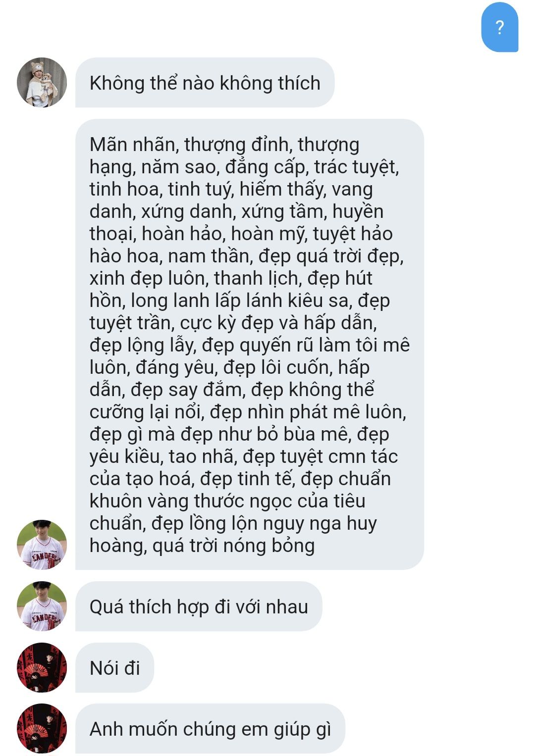Open avatar beside "Quá thích hợp đi với nhau"
Image resolution: width=535 pixels, height=756 pixels.
(x=42, y=606)
